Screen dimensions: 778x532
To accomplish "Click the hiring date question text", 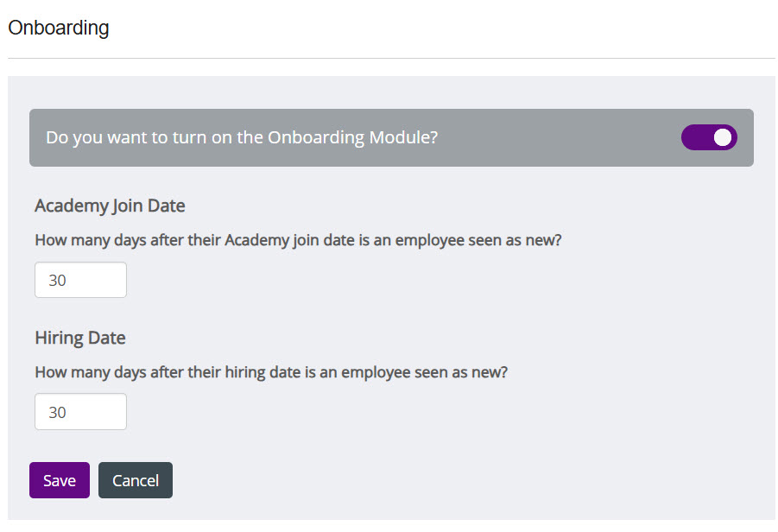I will coord(269,372).
